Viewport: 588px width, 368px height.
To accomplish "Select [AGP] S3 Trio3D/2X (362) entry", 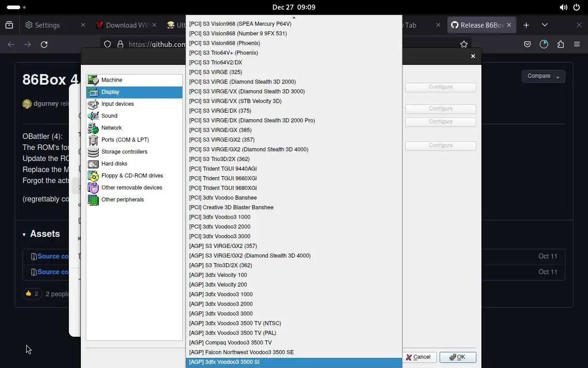I will pyautogui.click(x=294, y=265).
